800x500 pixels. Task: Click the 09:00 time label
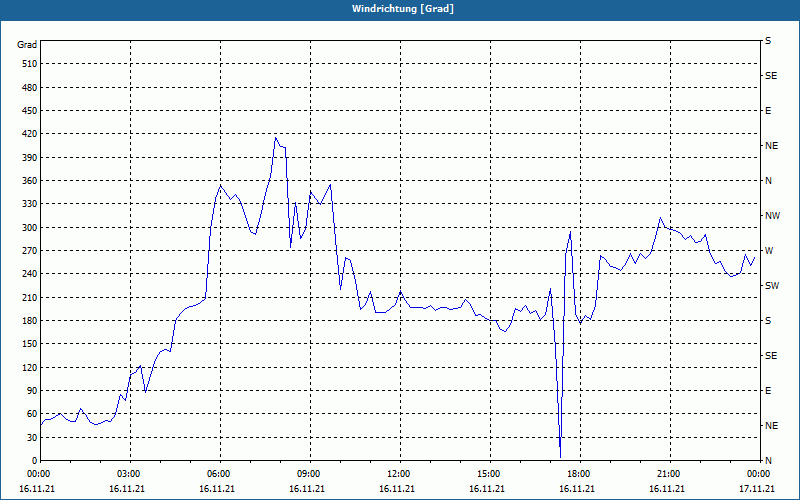tap(309, 473)
